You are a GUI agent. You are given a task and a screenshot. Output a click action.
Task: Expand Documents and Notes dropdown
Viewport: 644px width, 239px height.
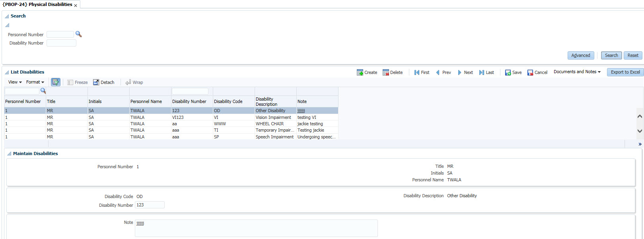point(577,72)
